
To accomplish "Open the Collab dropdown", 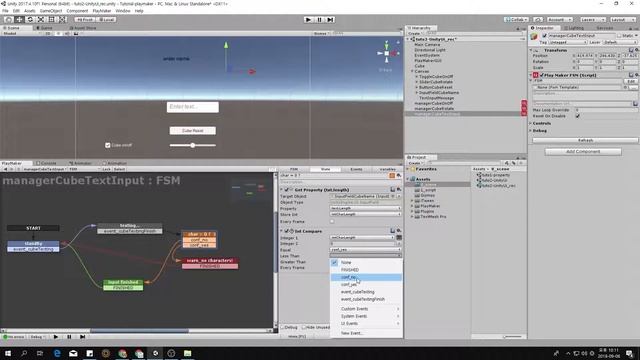I will (516, 20).
